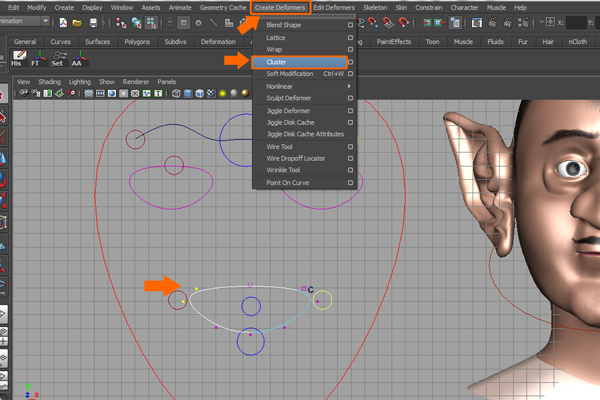The image size is (600, 400).
Task: Click Render current frame clapper icon
Action: 492,23
